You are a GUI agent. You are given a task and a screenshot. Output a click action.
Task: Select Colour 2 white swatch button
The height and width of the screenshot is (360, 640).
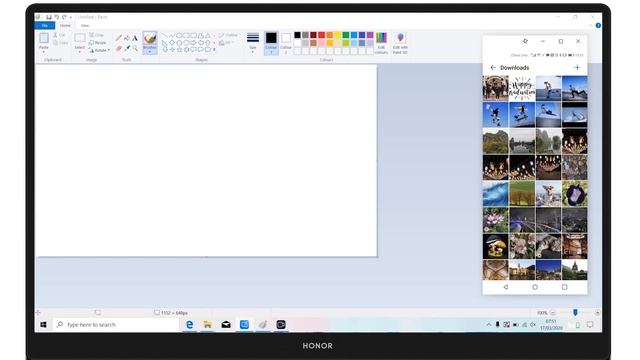click(x=286, y=42)
